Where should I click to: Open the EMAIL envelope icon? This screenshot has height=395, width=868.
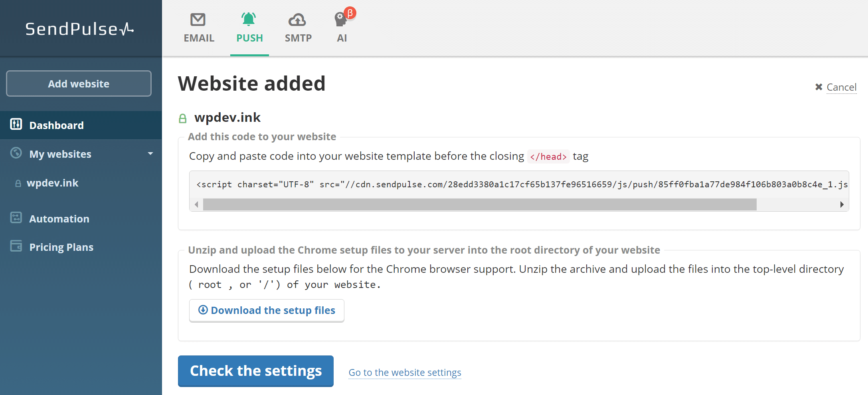pyautogui.click(x=198, y=19)
